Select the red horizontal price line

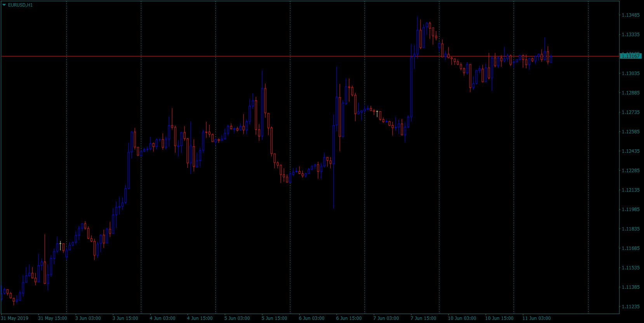310,56
